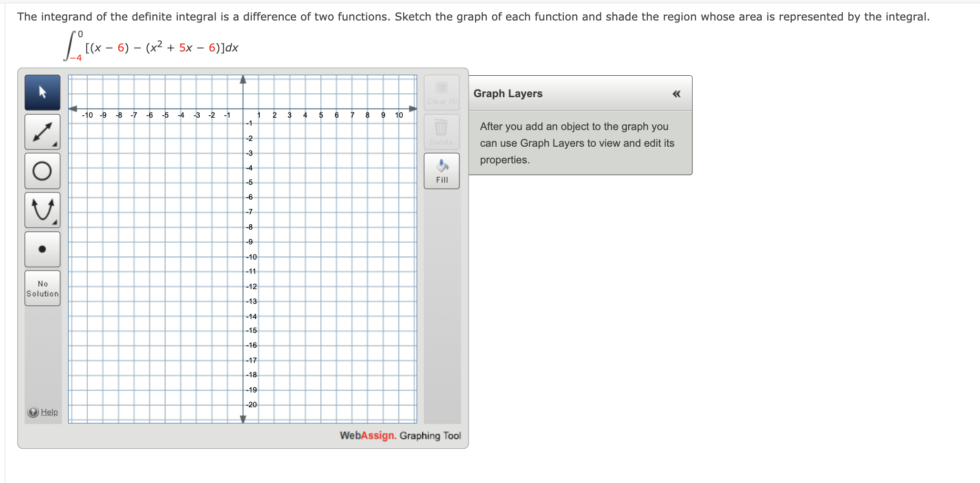
Task: Click the Help question-mark icon
Action: coord(32,412)
